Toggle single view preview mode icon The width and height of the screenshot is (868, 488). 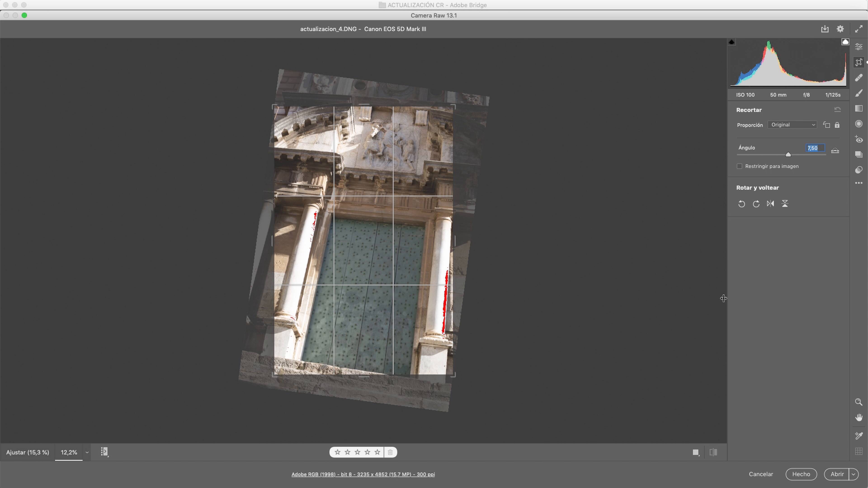(x=696, y=452)
